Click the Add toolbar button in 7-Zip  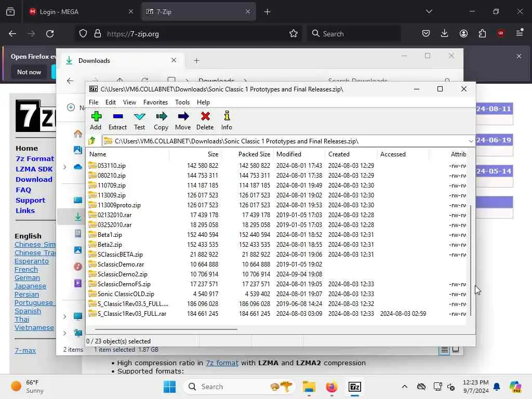(96, 121)
